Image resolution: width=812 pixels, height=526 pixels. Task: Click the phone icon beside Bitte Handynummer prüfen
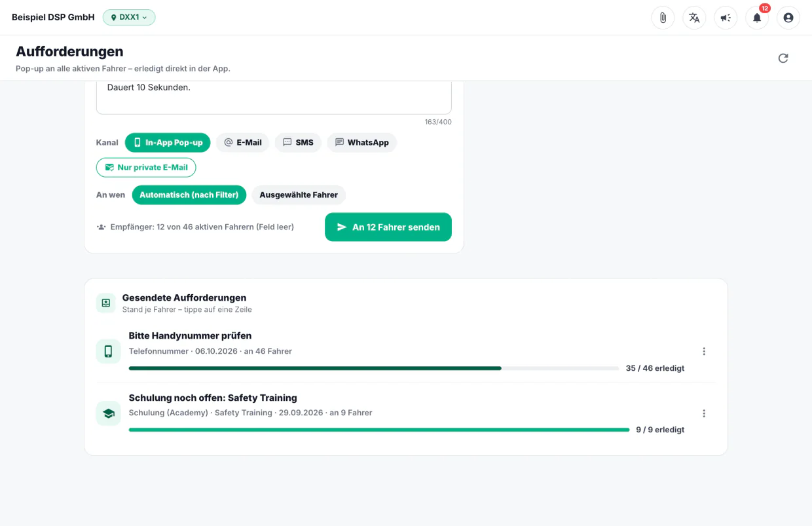(109, 351)
